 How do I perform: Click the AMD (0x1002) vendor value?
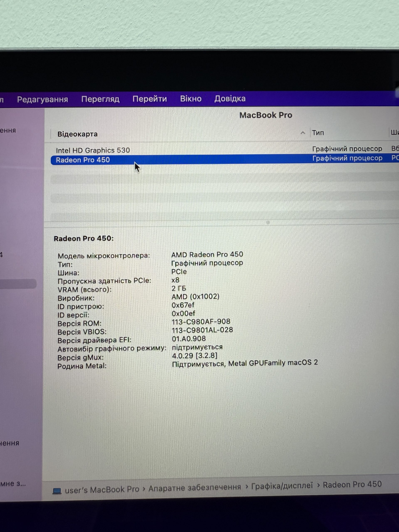[x=195, y=297]
